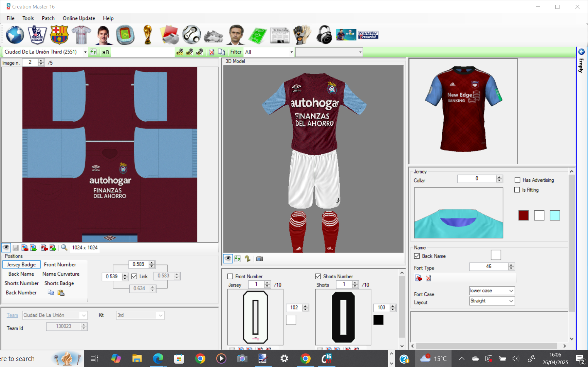Open the stadiums editor icon
588x367 pixels.
point(125,35)
